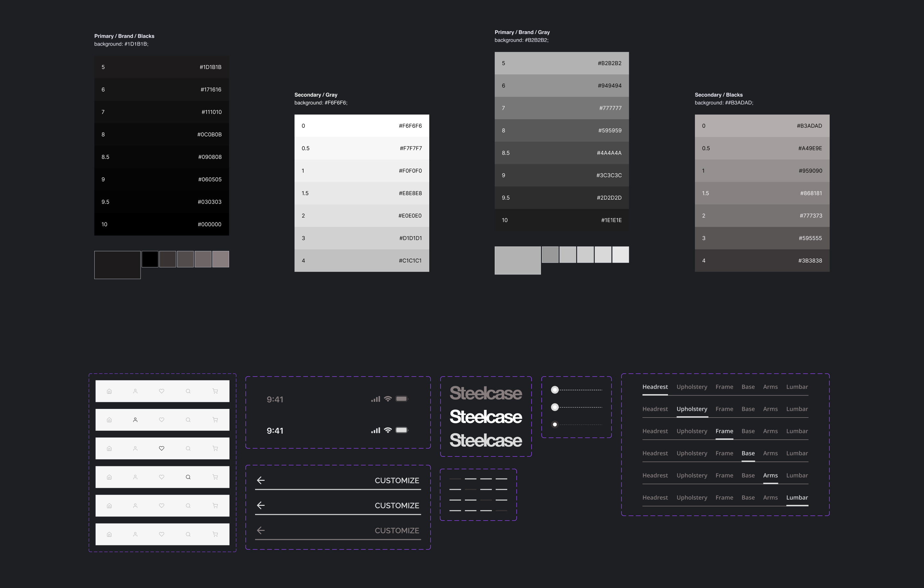
Task: Click the highlighted dark heart icon in the nav bars
Action: [162, 448]
